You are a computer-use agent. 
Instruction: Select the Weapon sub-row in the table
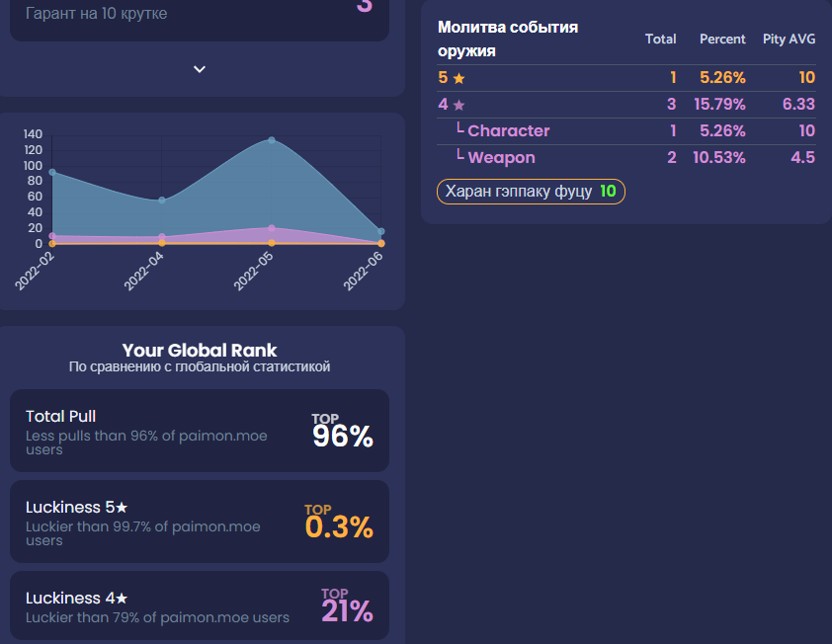point(501,158)
